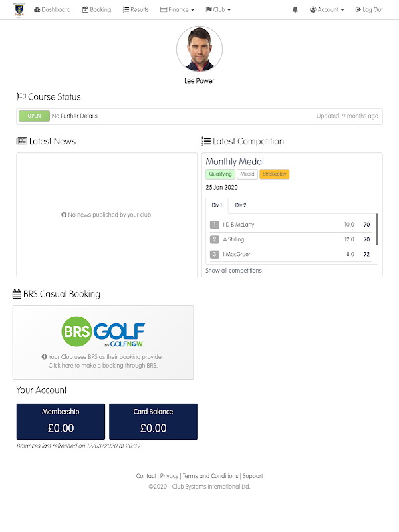Click the Latest News newspaper icon
The height and width of the screenshot is (532, 399).
click(21, 141)
